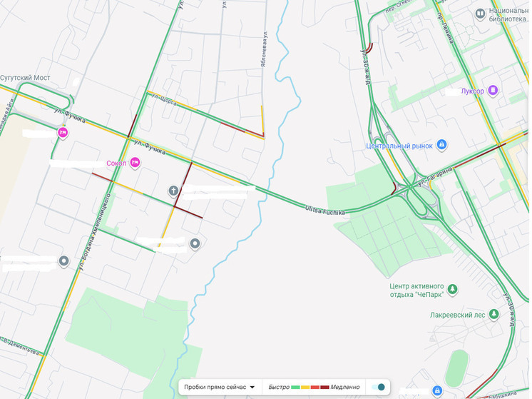Screen dimensions: 532x399
Task: Open the Лакреевский лес text label
Action: click(457, 315)
